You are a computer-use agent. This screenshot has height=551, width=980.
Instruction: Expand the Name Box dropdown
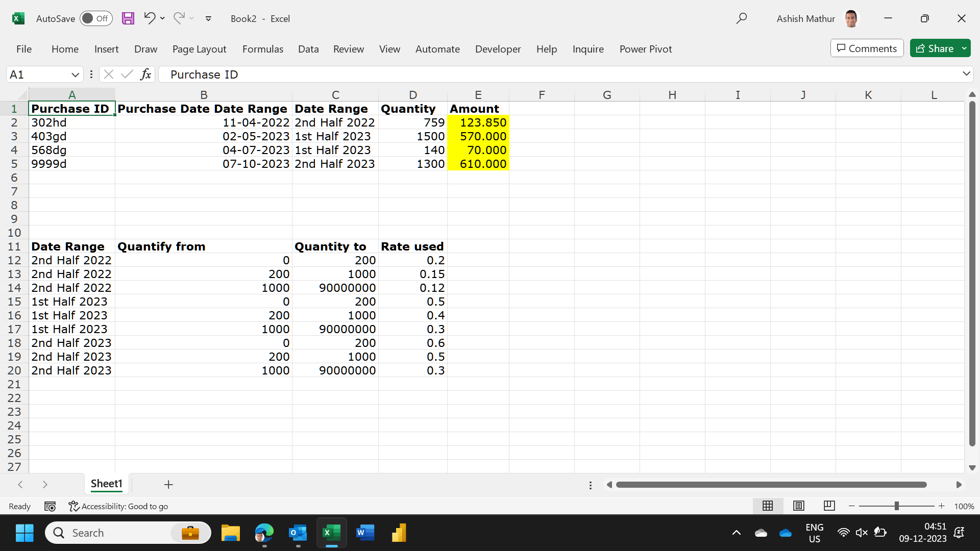(x=75, y=74)
